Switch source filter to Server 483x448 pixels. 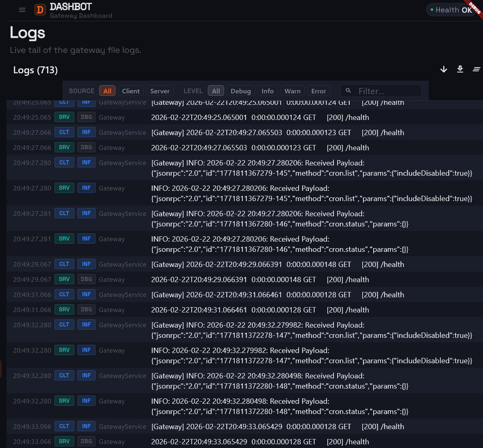pyautogui.click(x=160, y=91)
